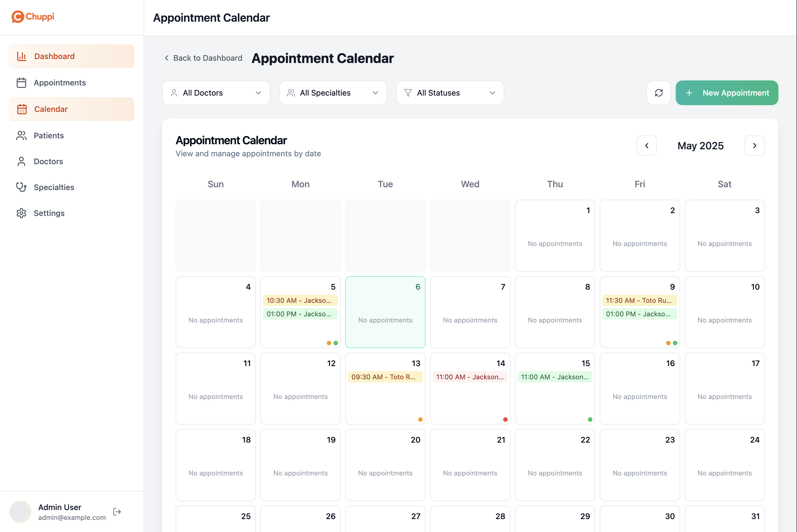Click the New Appointment button

click(727, 93)
